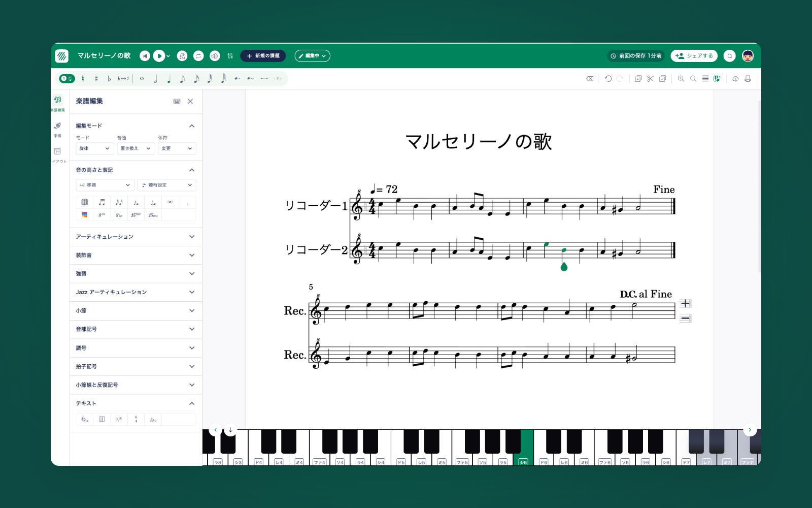Select whole note duration
This screenshot has width=812, height=508.
142,79
